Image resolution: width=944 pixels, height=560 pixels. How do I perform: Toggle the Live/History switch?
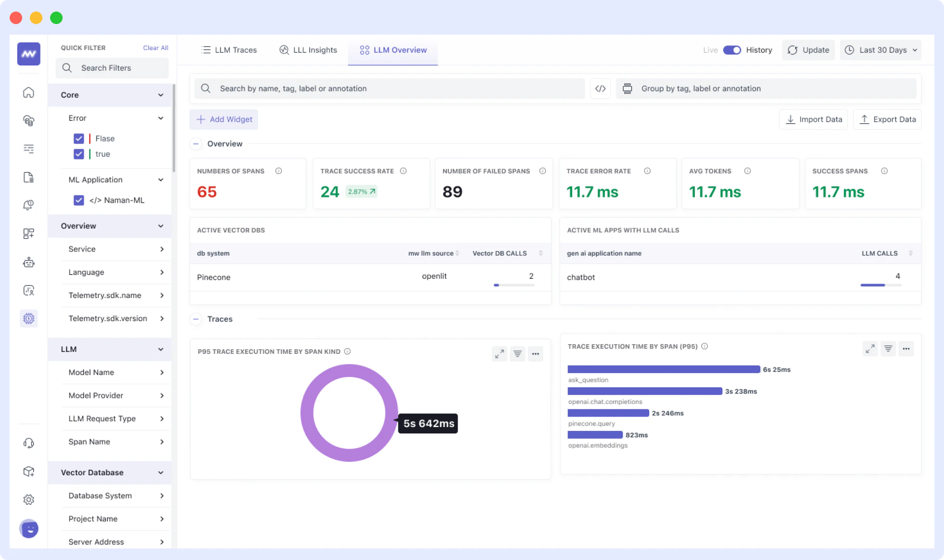coord(732,50)
